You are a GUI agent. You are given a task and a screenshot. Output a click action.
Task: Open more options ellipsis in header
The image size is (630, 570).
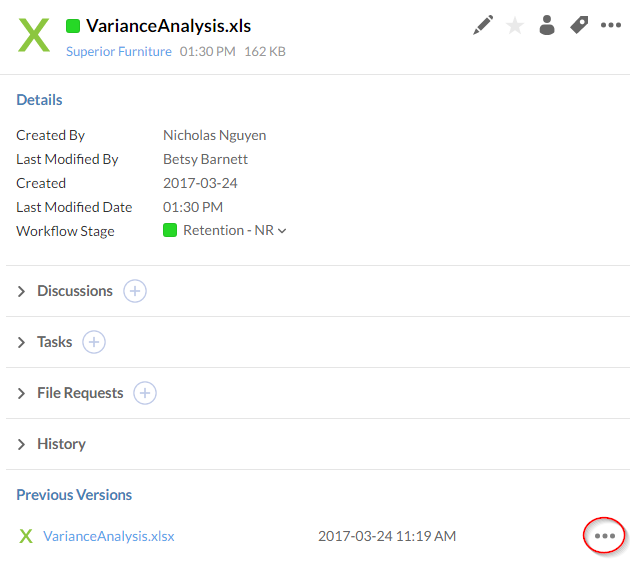[611, 26]
